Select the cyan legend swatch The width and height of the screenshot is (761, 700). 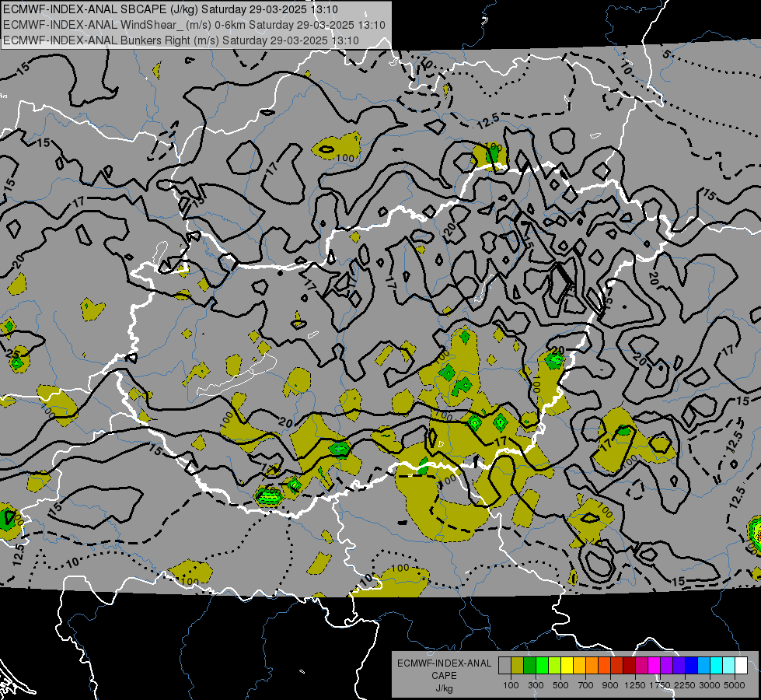point(717,665)
